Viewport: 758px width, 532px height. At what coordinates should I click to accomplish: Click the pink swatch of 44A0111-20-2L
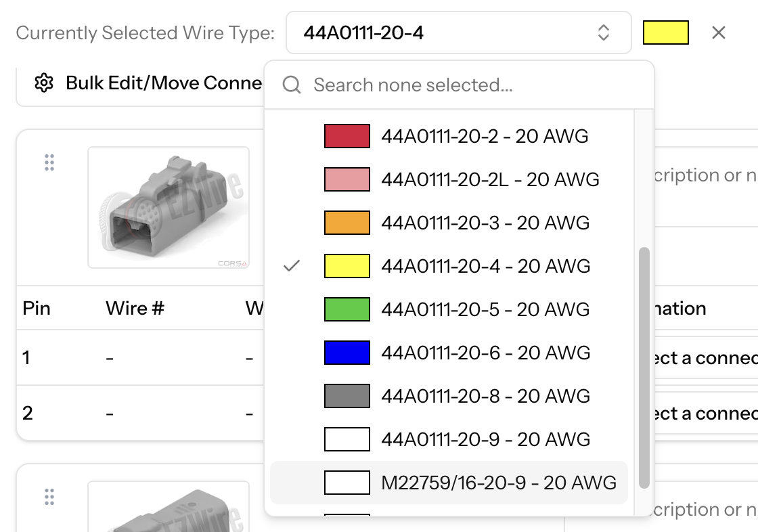[347, 179]
